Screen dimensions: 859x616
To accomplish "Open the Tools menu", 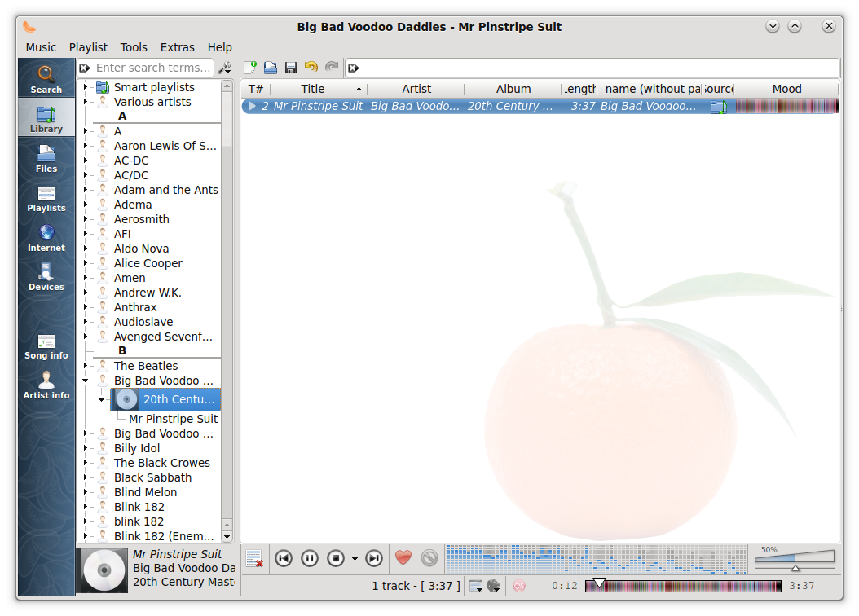I will click(x=134, y=47).
